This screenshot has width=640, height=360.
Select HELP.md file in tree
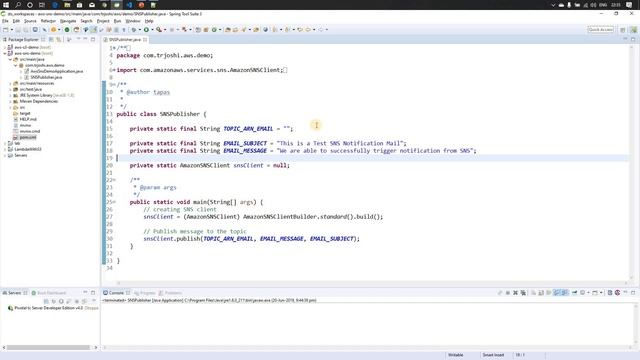[28, 119]
